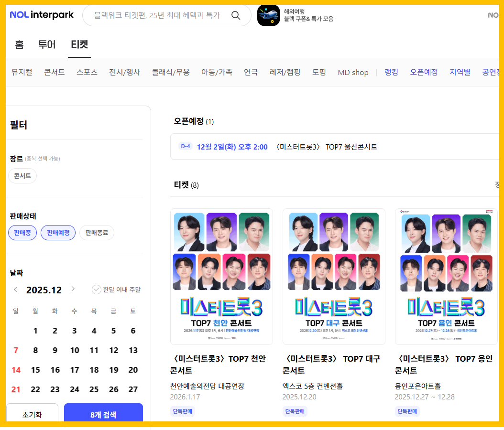Go to the 오픈예정 page link
Screen dimensions: 504x430
point(424,72)
